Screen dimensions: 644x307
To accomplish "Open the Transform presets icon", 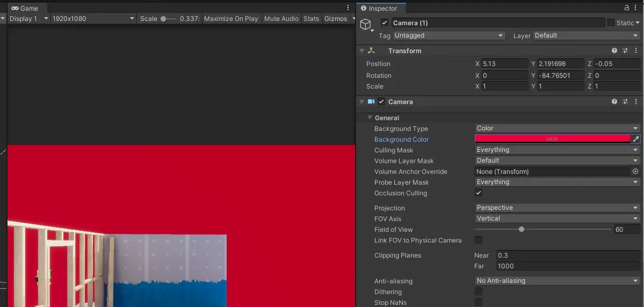I will (x=625, y=51).
